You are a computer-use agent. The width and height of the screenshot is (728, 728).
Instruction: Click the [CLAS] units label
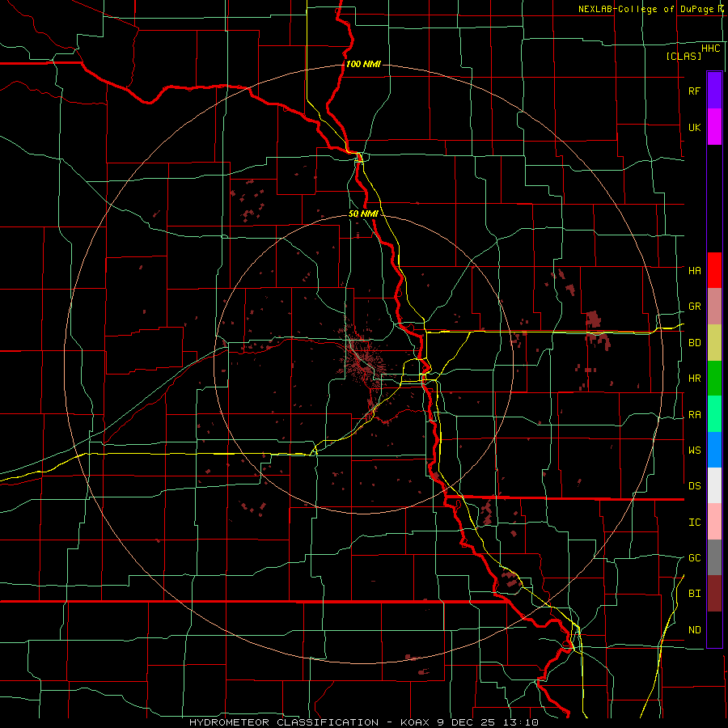[x=684, y=56]
